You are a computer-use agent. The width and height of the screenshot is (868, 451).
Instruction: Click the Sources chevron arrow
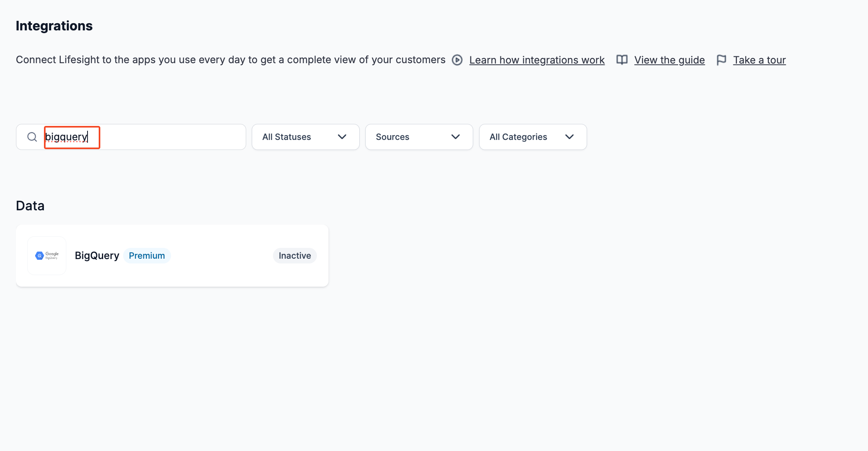456,137
